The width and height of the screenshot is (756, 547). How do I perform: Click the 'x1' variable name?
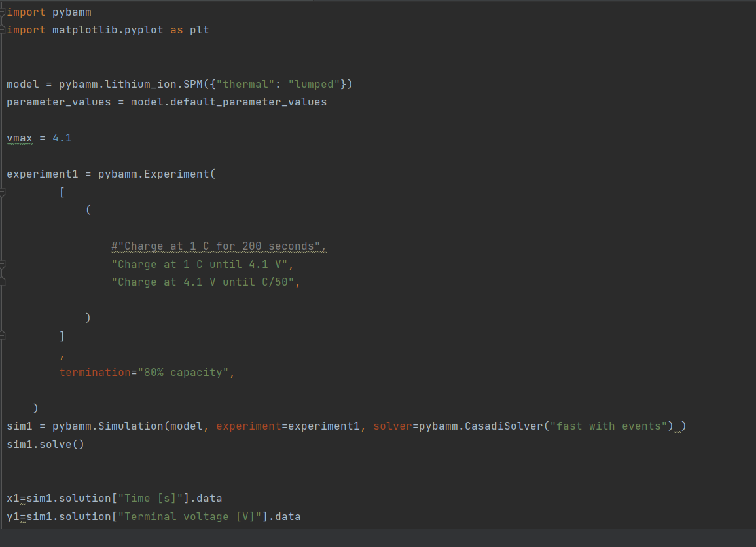(13, 499)
